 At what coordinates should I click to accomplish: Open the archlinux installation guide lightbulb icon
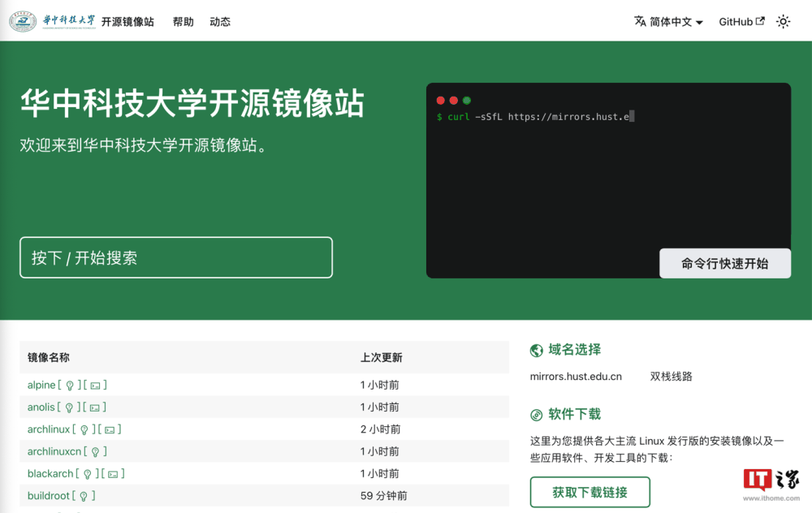(x=84, y=429)
